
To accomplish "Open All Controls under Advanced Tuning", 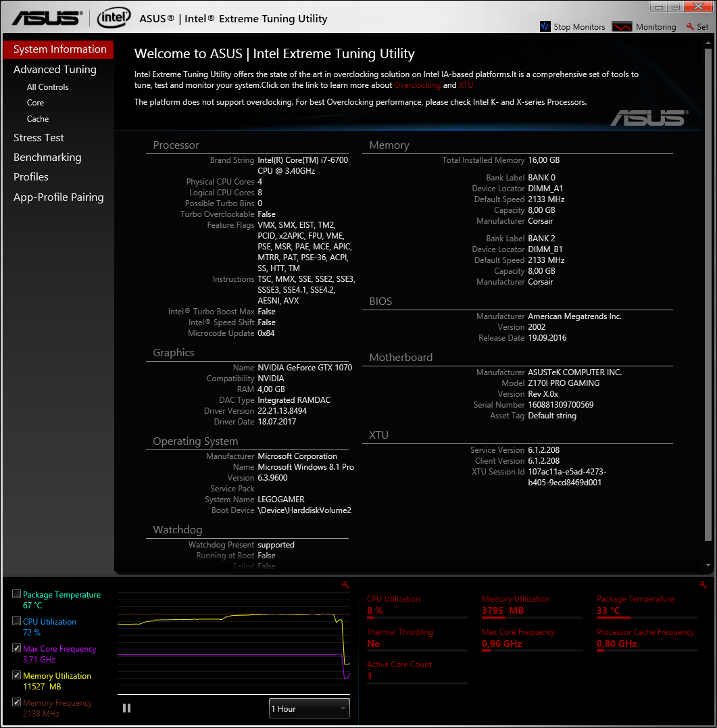I will [x=47, y=87].
